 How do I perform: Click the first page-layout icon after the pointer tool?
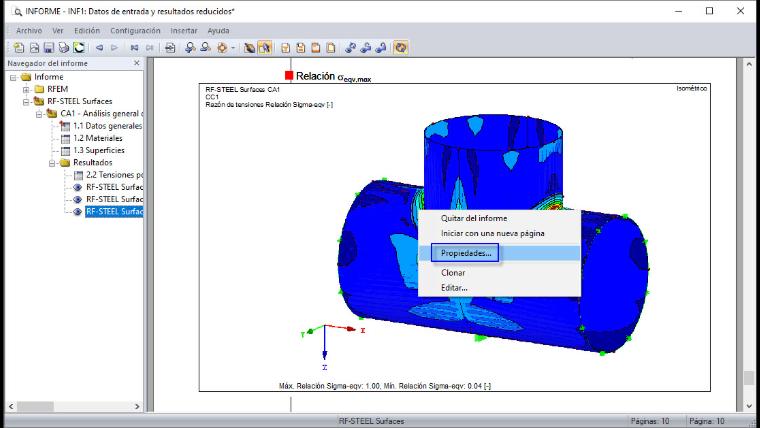tap(285, 48)
